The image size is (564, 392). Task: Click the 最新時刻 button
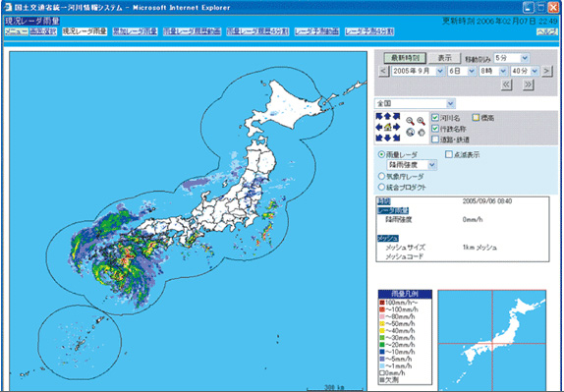tap(405, 58)
